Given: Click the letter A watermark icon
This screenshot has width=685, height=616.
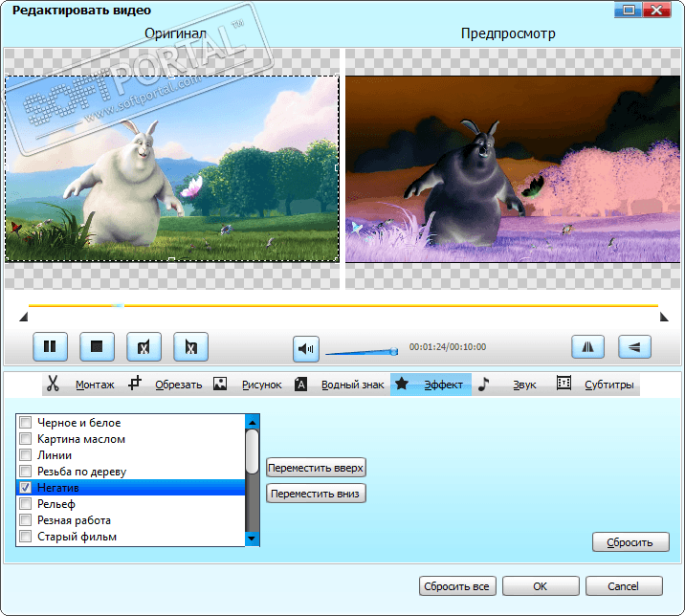Looking at the screenshot, I should pyautogui.click(x=300, y=385).
